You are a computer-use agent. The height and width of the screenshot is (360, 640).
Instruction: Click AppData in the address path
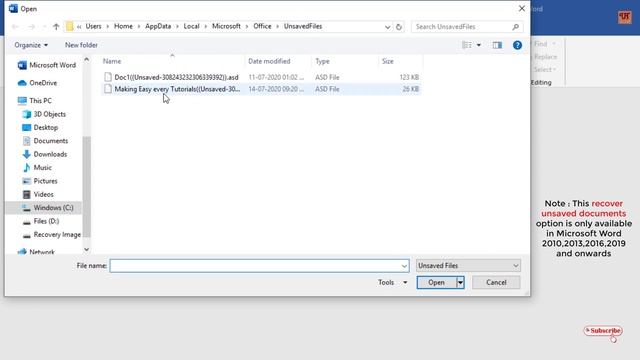pyautogui.click(x=158, y=27)
